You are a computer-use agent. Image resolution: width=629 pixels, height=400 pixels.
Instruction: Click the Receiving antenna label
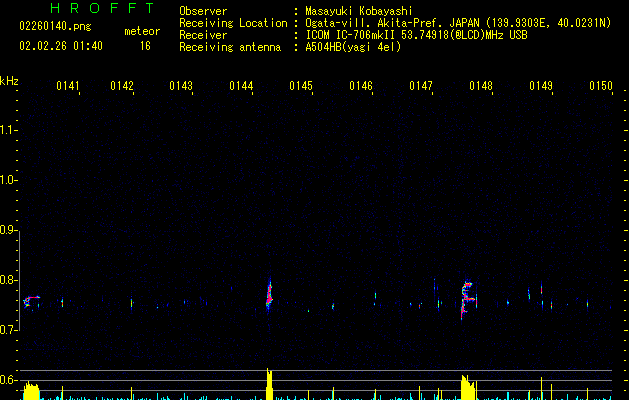[x=230, y=47]
